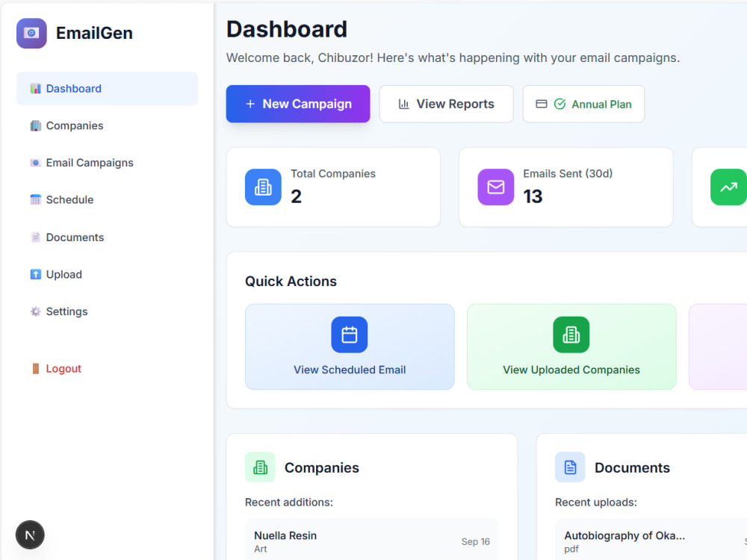This screenshot has height=560, width=747.
Task: Click the green building icon in Quick Actions
Action: pyautogui.click(x=571, y=335)
